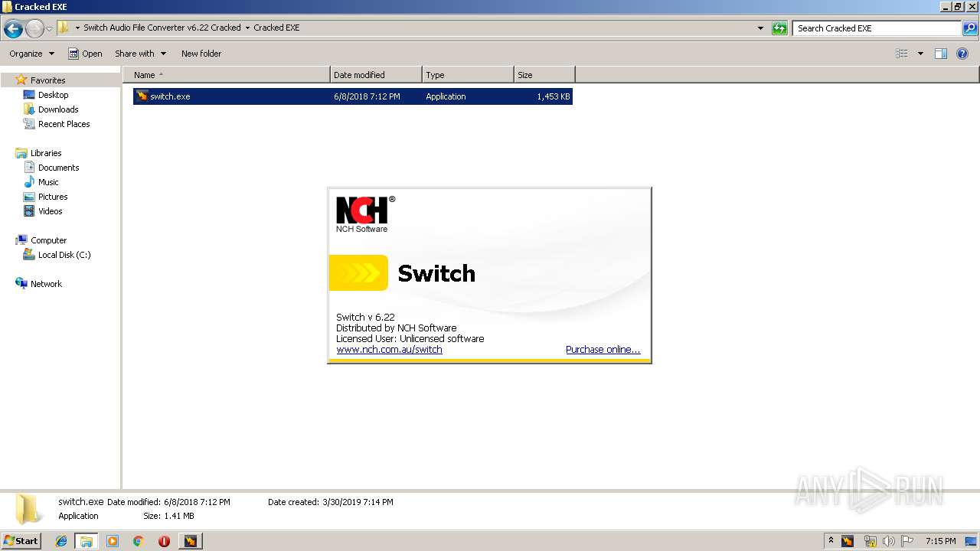The height and width of the screenshot is (551, 980).
Task: Select the switch.exe file
Action: click(x=353, y=96)
